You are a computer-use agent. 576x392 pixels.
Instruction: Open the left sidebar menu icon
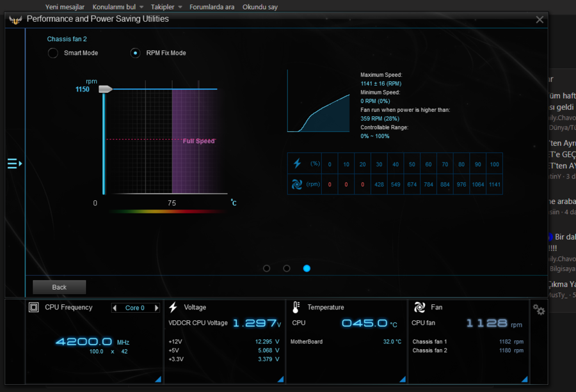coord(14,164)
